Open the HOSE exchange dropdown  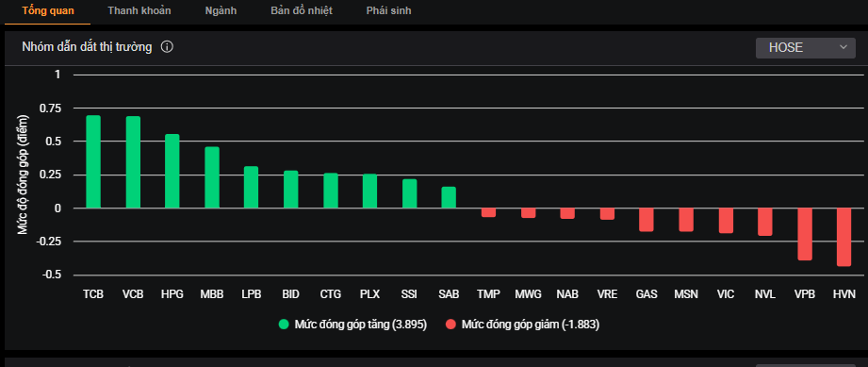tap(806, 48)
